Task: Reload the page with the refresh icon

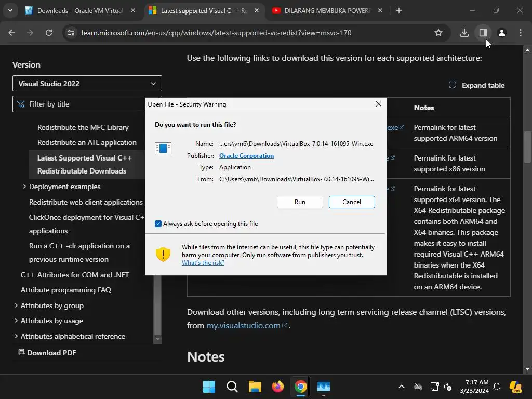Action: pyautogui.click(x=49, y=33)
